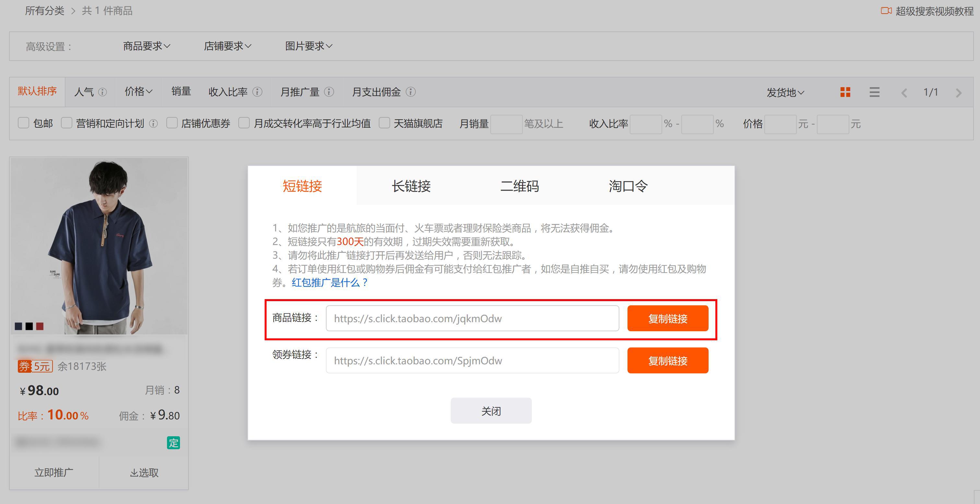Open the 红包推广是什么? link
The image size is (980, 504).
329,282
